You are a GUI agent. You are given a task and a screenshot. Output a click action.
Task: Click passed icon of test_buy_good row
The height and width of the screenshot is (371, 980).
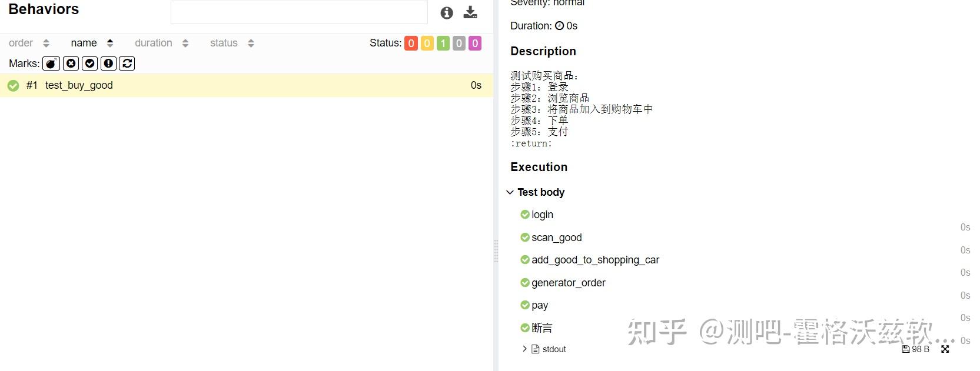coord(13,86)
